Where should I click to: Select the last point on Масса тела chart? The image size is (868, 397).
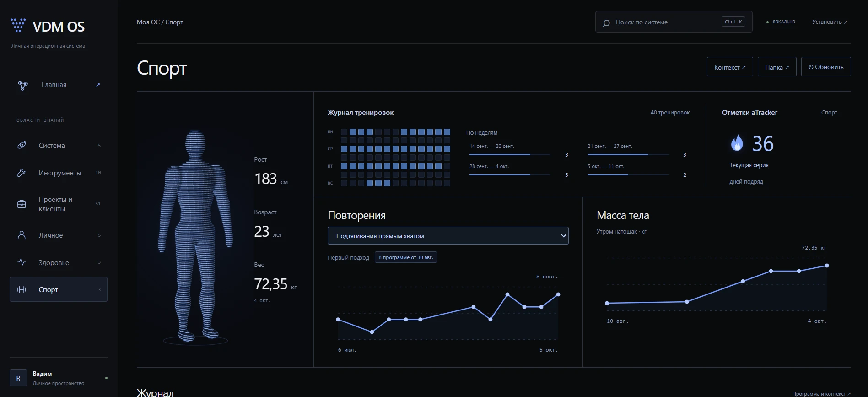826,266
